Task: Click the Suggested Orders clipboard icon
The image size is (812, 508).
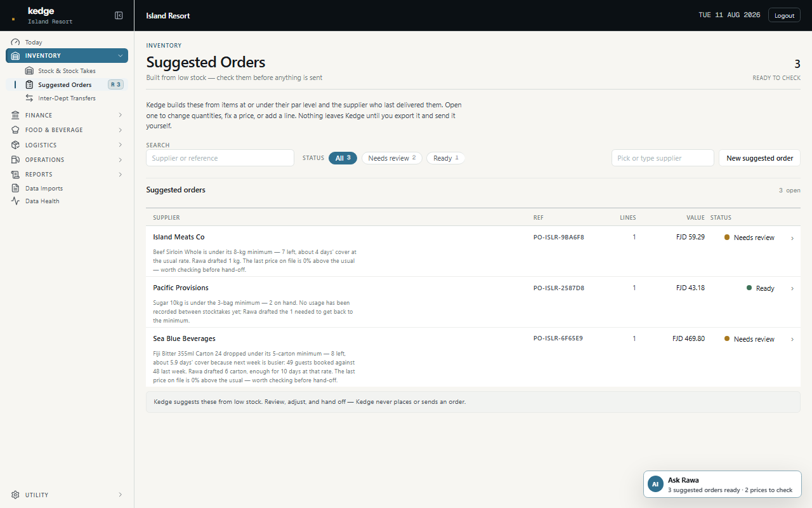Action: coord(29,84)
